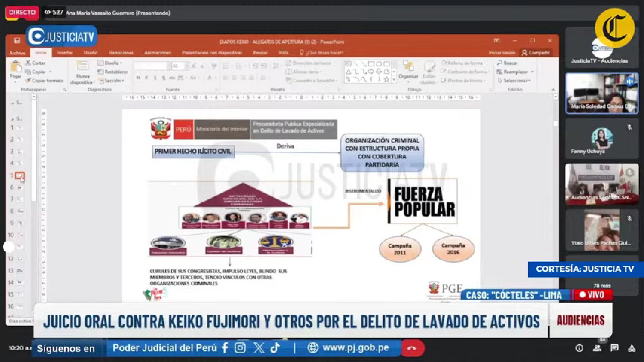Open Estilos rápidos gallery
Viewport: 644px width, 362px height.
[429, 72]
